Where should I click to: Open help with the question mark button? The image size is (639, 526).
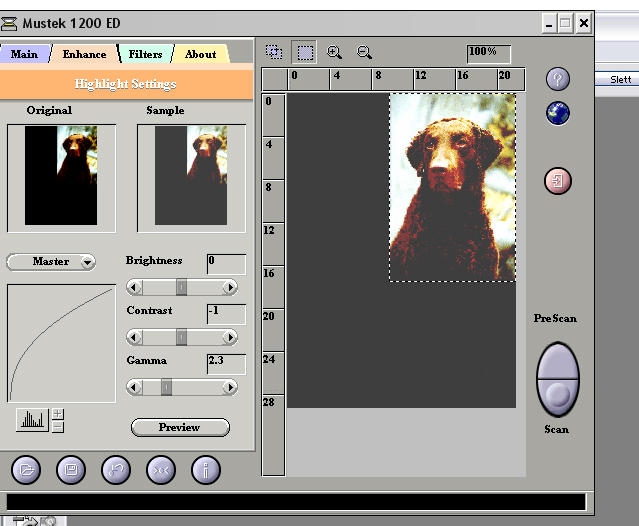point(557,79)
